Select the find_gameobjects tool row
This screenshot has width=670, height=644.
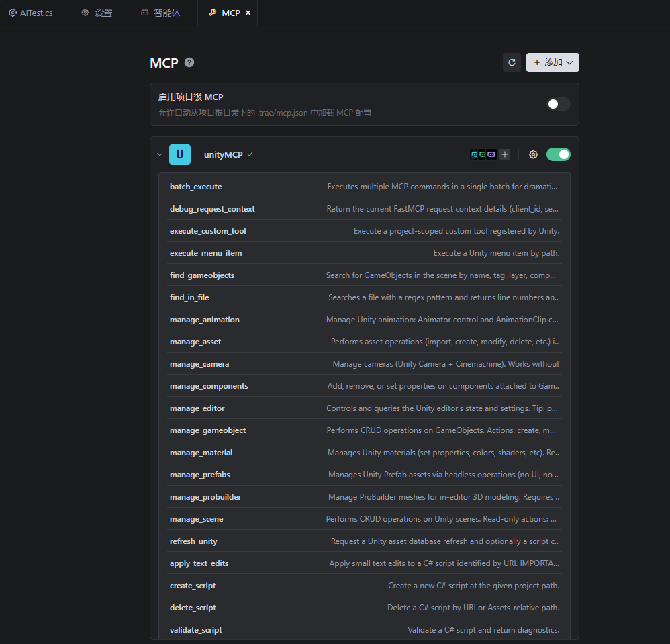[x=364, y=275]
